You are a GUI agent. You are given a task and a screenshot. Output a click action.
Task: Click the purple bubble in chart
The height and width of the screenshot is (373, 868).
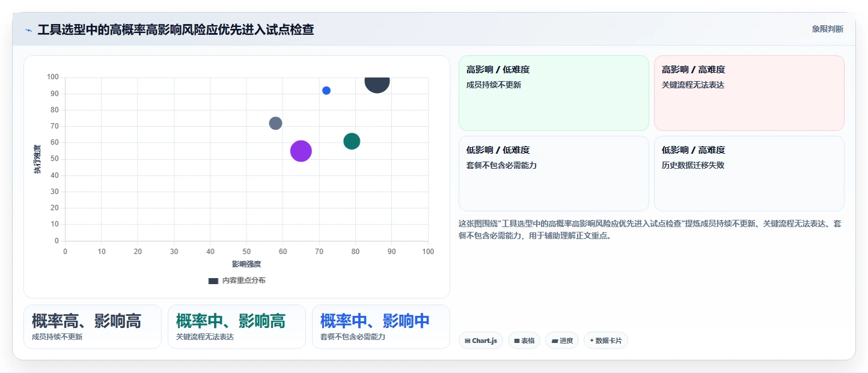(x=301, y=151)
